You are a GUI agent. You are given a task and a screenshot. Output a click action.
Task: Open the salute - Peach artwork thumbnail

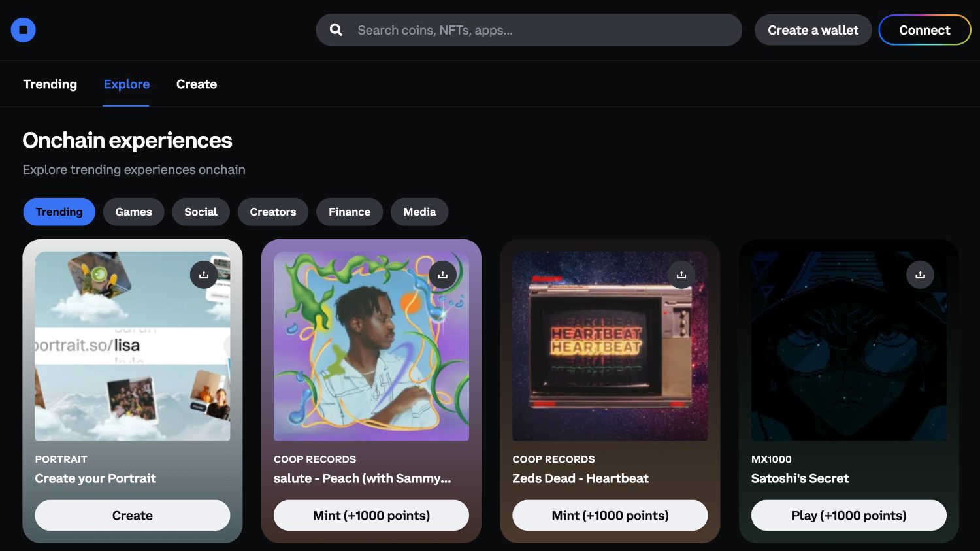pyautogui.click(x=371, y=346)
